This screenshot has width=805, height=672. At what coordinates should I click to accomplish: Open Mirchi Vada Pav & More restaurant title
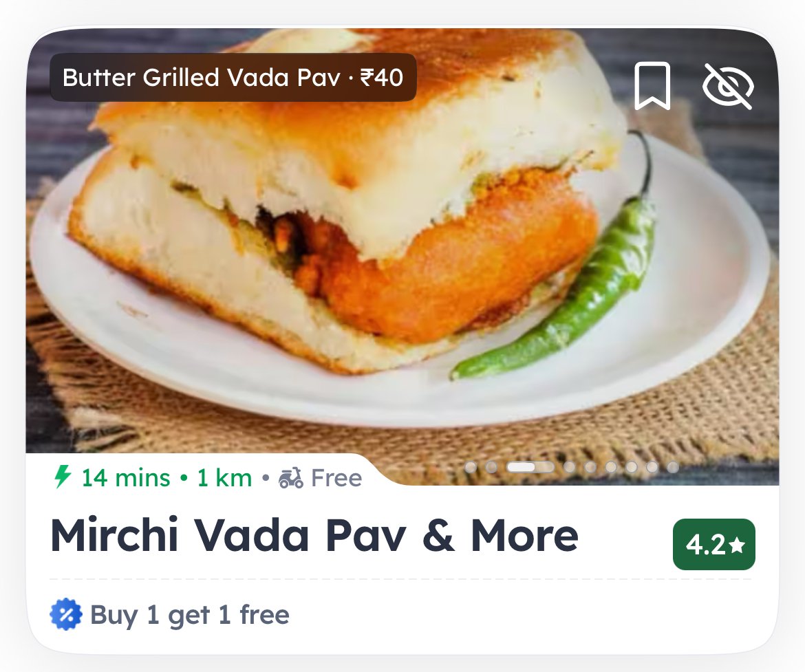coord(314,535)
